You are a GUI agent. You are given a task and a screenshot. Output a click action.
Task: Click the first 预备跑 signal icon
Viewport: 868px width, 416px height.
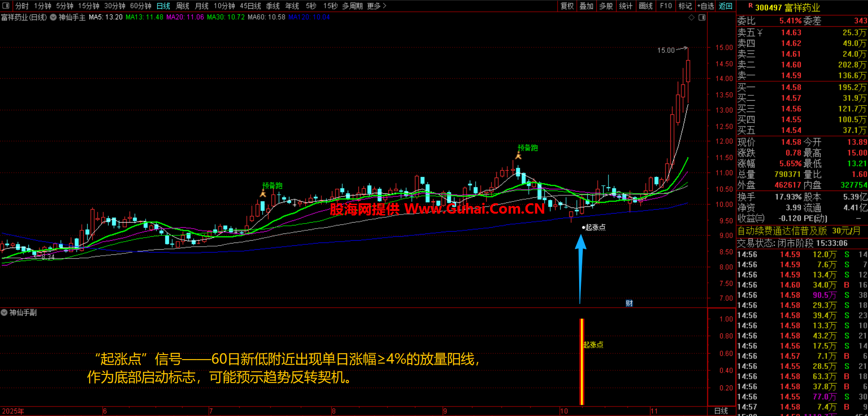click(263, 194)
